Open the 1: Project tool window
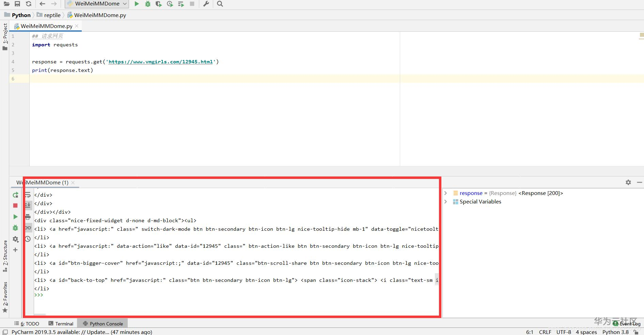 pyautogui.click(x=5, y=36)
